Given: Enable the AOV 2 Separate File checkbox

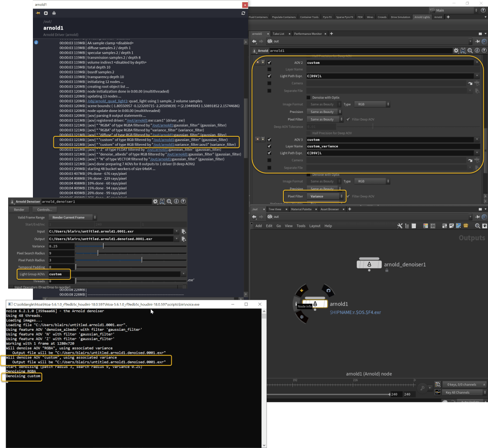Looking at the screenshot, I should point(270,91).
